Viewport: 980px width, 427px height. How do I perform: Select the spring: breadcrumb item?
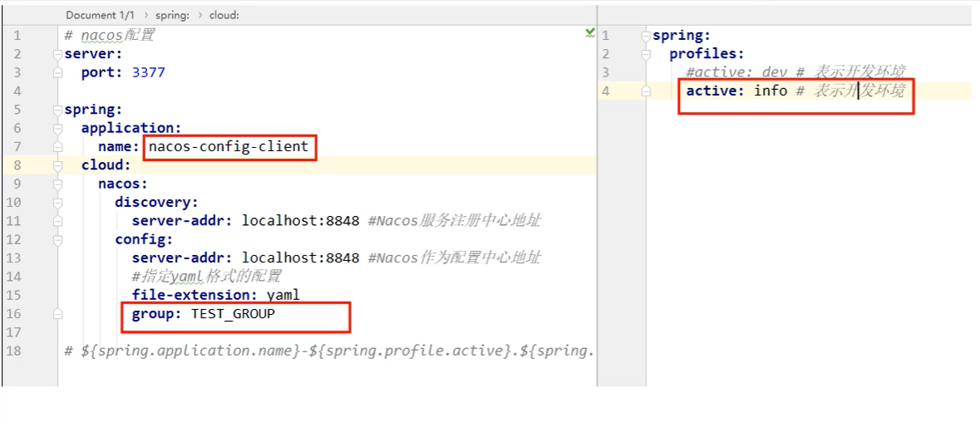(171, 14)
